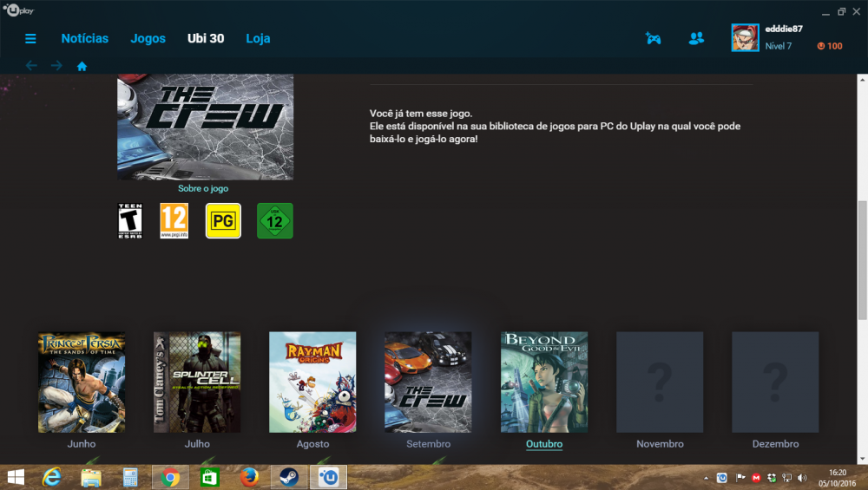Go to the Loja tab

tap(258, 38)
